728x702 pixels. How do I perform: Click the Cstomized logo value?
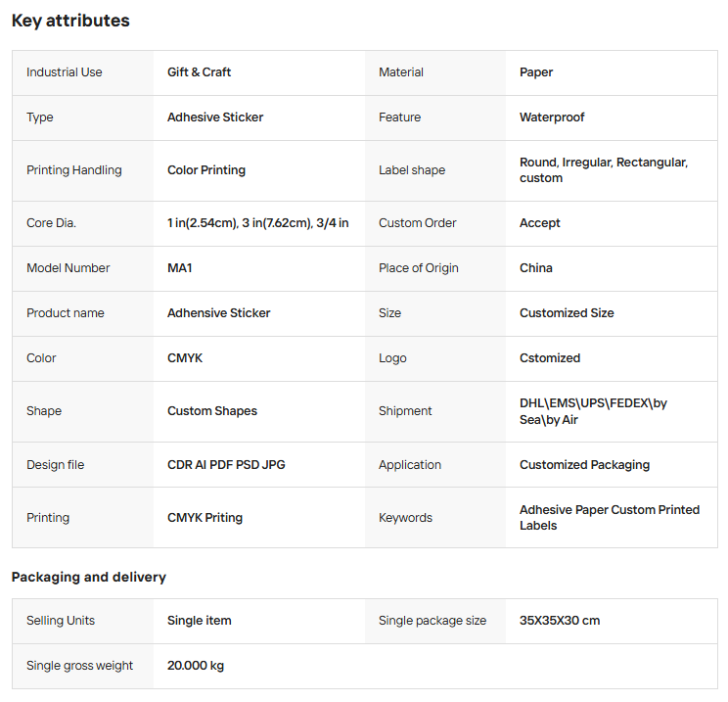click(550, 358)
